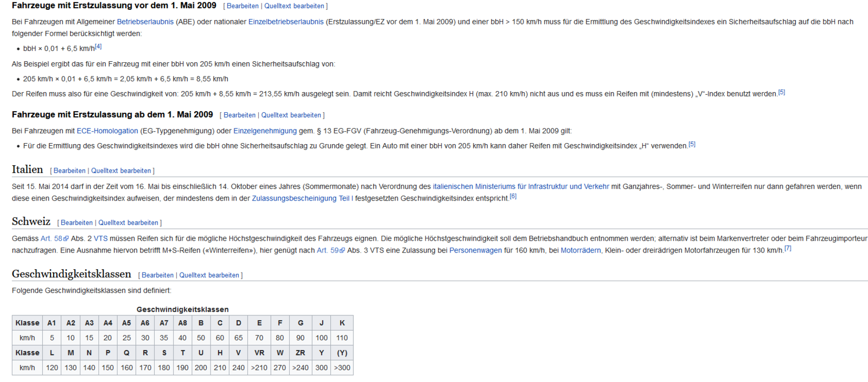868x382 pixels.
Task: Open the VTS link in Schweiz section
Action: (x=100, y=238)
